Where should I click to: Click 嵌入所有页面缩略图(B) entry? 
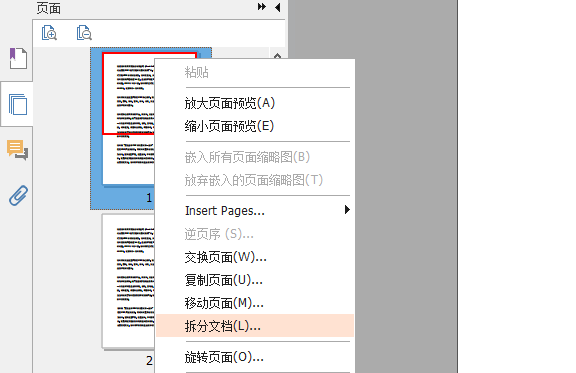point(255,157)
